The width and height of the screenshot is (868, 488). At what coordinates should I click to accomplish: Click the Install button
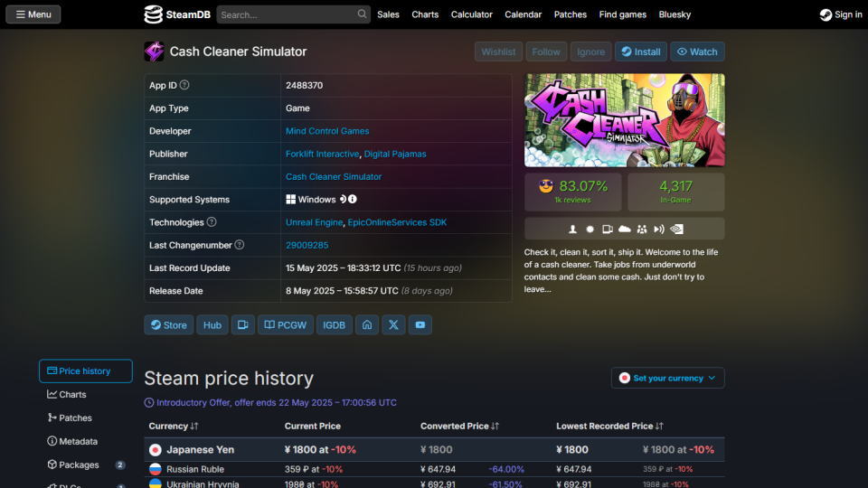[x=641, y=52]
